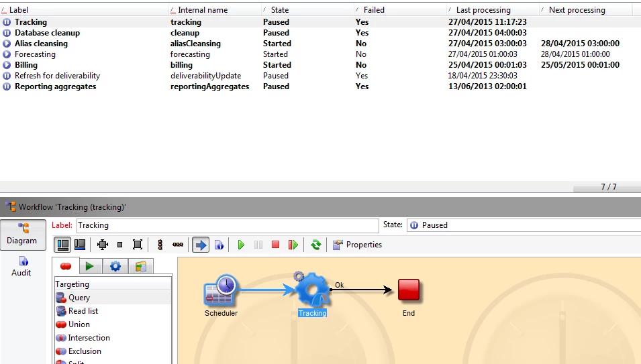
Task: Switch to the Diagram view tab
Action: (23, 235)
